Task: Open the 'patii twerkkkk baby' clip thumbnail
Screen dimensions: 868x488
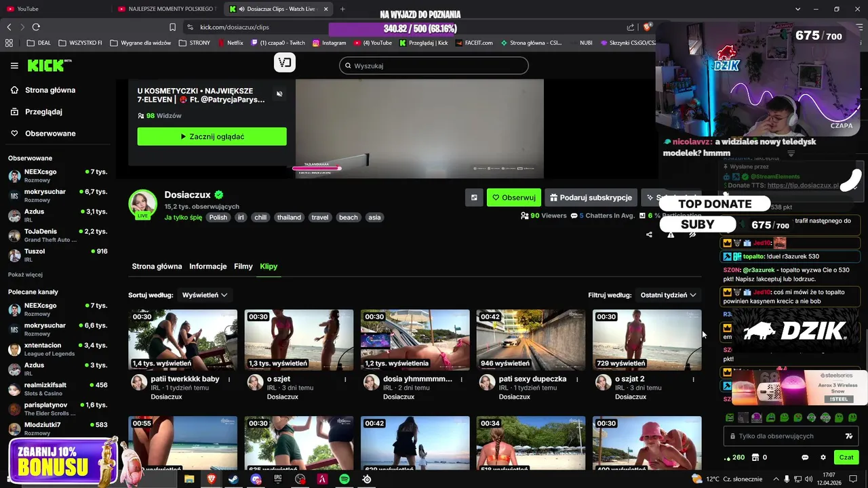Action: tap(183, 340)
